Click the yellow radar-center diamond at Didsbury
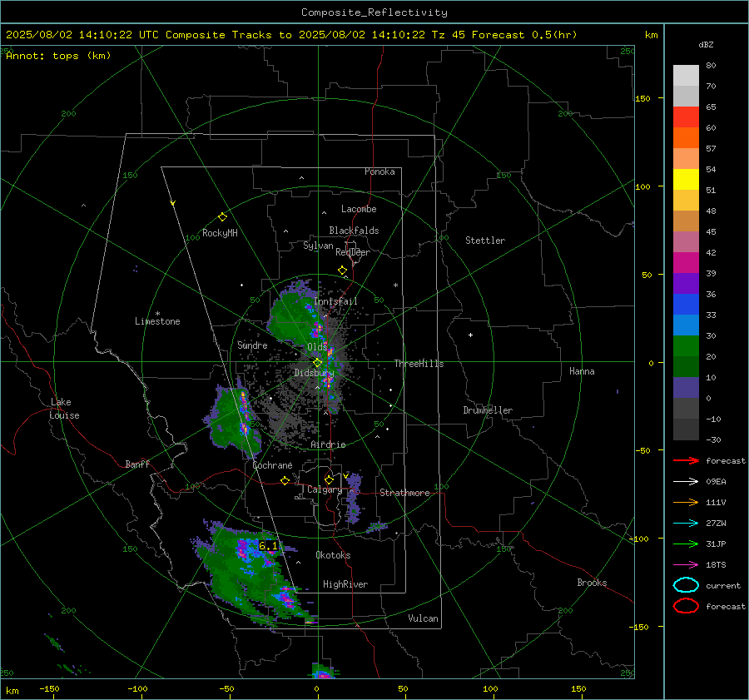 click(317, 363)
